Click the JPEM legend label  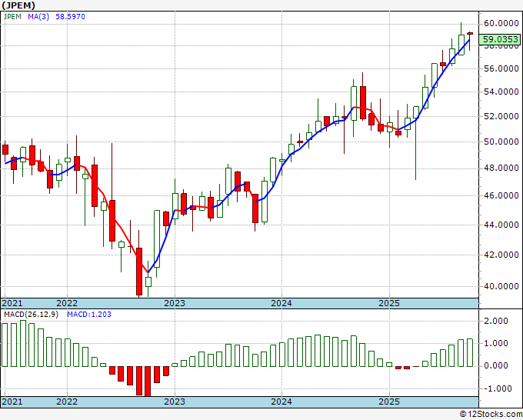[x=12, y=16]
